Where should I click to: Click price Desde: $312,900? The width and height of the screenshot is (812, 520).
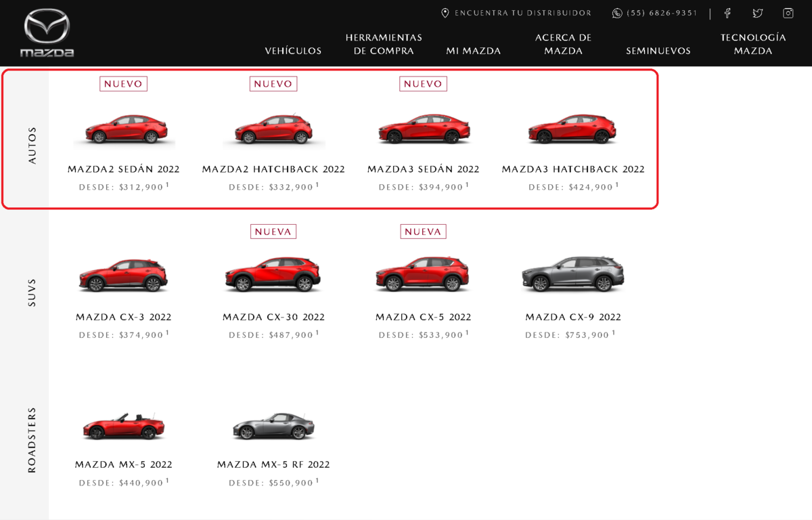[124, 187]
